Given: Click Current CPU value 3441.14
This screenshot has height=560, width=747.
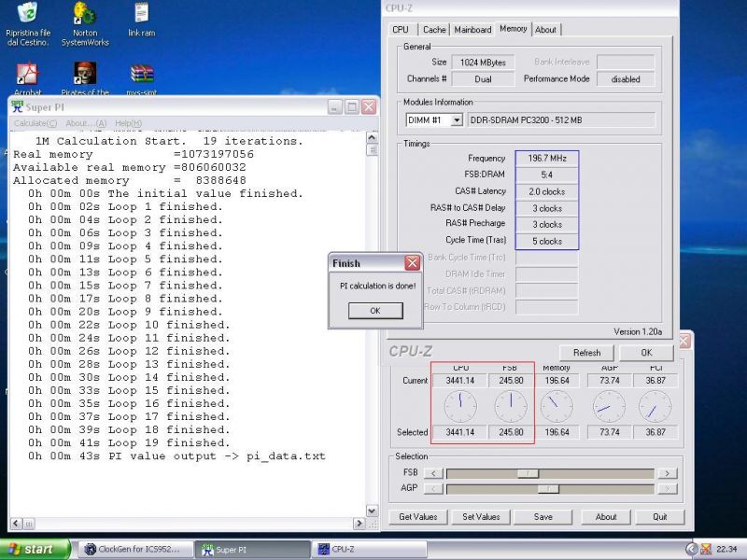Looking at the screenshot, I should click(x=460, y=381).
